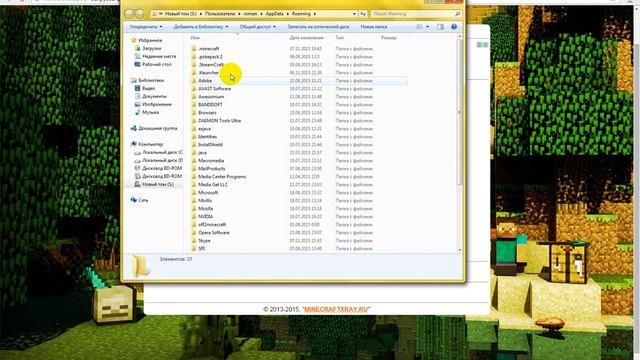Viewport: 640px width, 360px height.
Task: Select the 'Microsoft' folder
Action: [208, 193]
